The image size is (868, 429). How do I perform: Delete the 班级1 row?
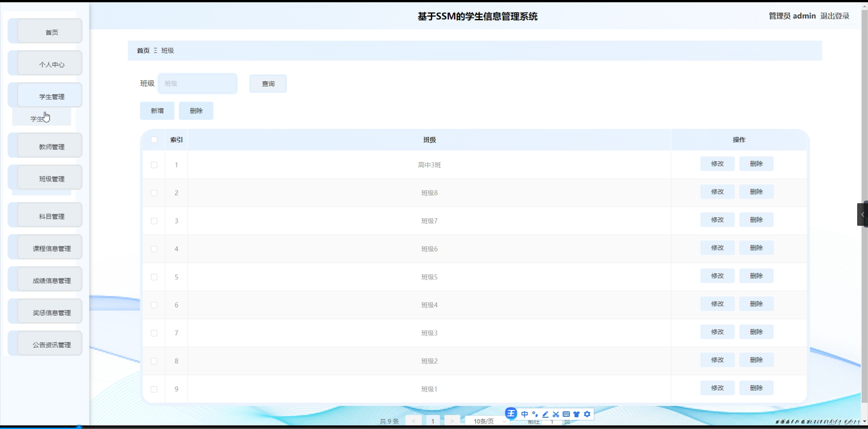[756, 387]
